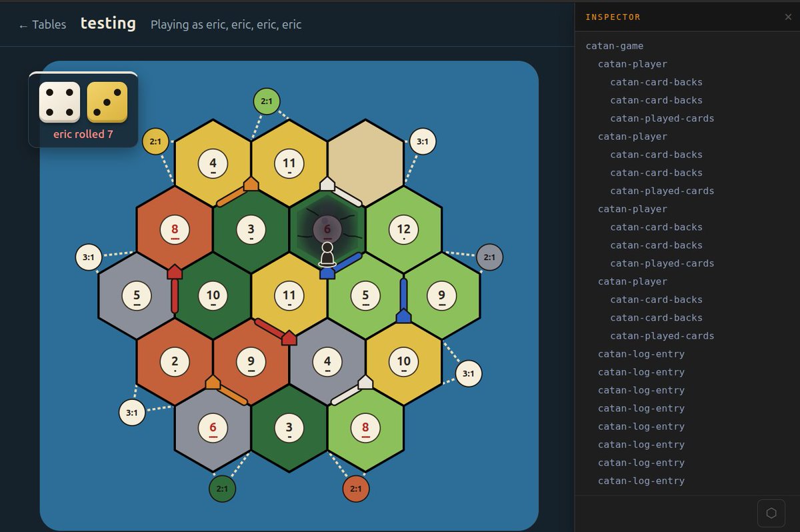Click the white die showing four
800x532 pixels.
pos(60,102)
